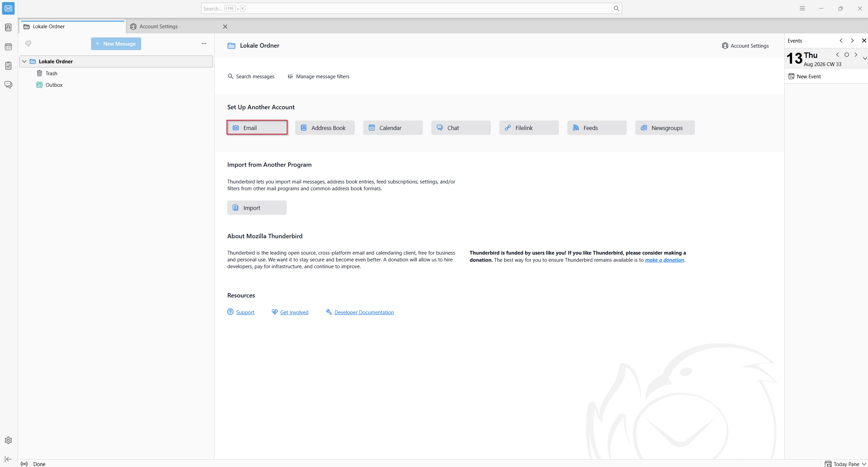The height and width of the screenshot is (467, 868).
Task: Open the Address Book space icon
Action: pos(9,27)
